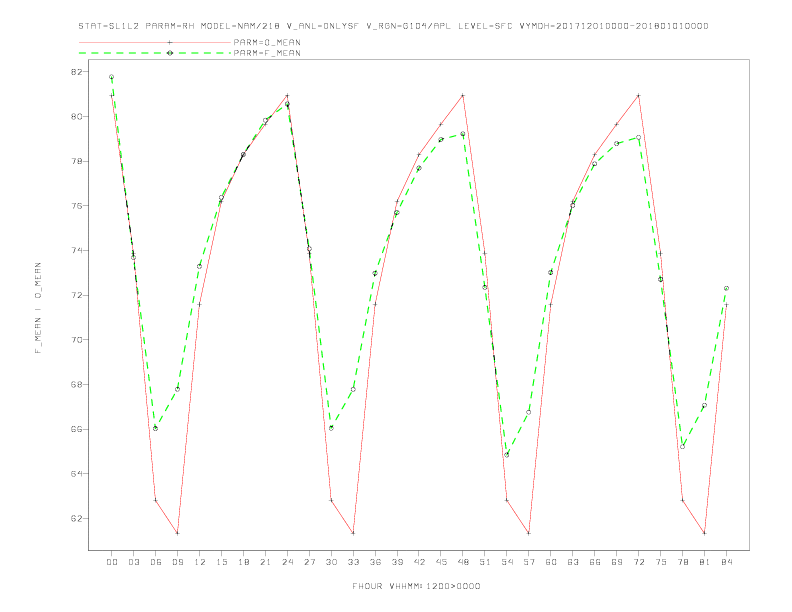792x612 pixels.
Task: Click x-axis tick label 60
Action: tap(551, 562)
